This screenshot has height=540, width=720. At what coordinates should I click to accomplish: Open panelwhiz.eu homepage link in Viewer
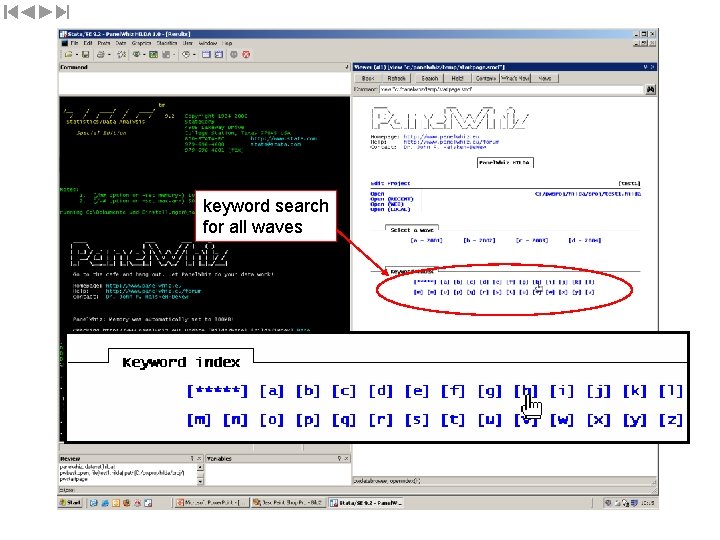coord(442,137)
